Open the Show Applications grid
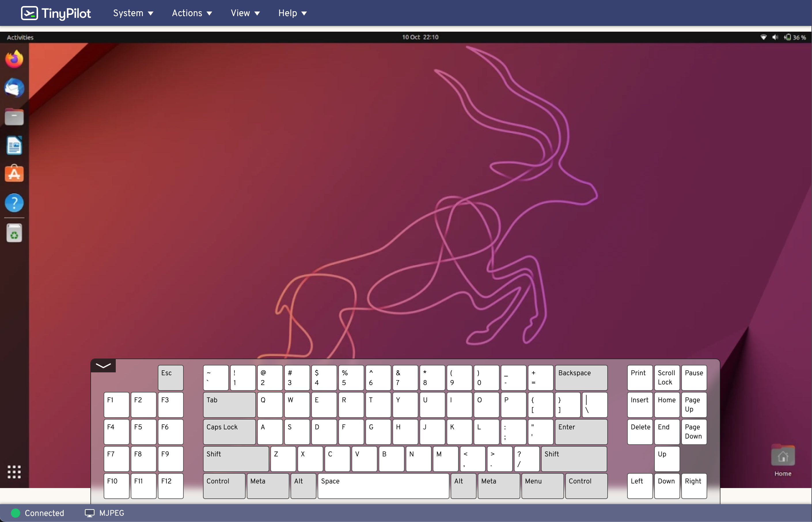 click(x=14, y=471)
